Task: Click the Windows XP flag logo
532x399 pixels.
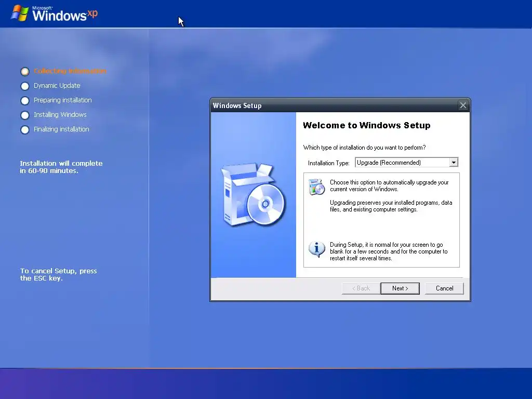Action: (20, 13)
